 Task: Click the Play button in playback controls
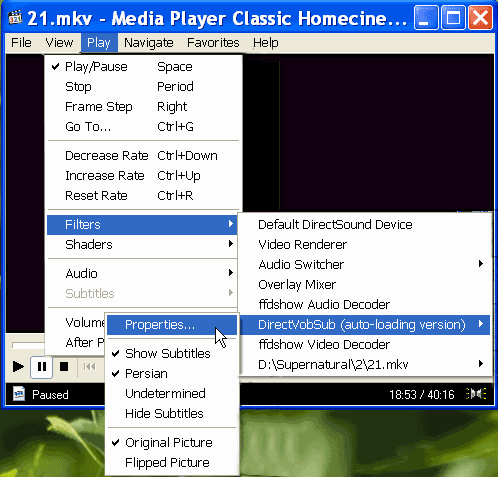(18, 367)
